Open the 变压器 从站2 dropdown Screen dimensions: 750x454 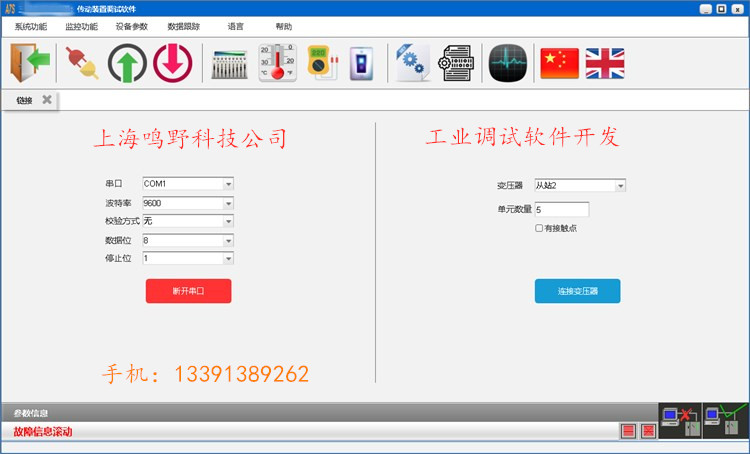[620, 185]
